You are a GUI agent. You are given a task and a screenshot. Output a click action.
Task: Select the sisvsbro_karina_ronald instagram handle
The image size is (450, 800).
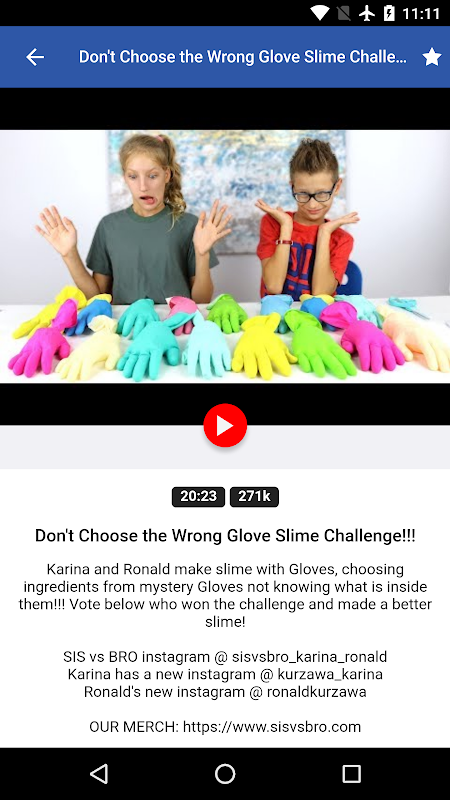coord(309,657)
